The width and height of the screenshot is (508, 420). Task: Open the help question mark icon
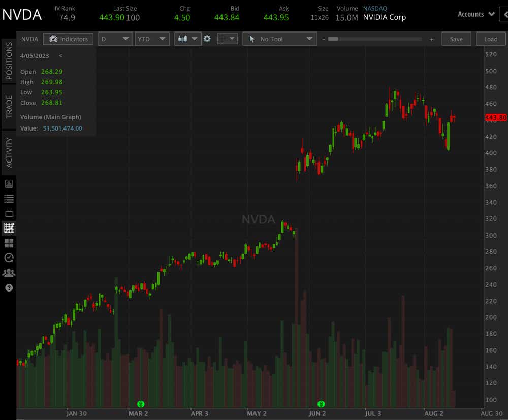(9, 288)
